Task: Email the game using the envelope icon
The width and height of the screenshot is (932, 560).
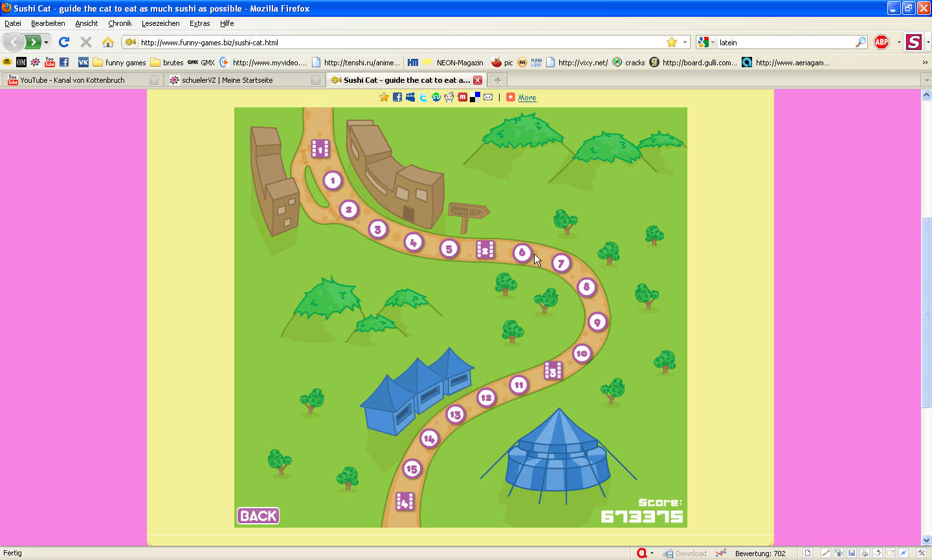Action: [x=488, y=97]
